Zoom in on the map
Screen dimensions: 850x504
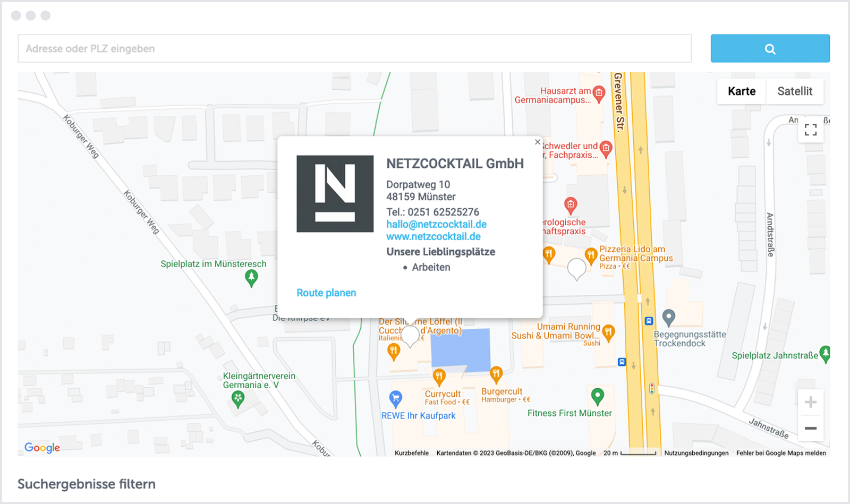click(x=810, y=402)
